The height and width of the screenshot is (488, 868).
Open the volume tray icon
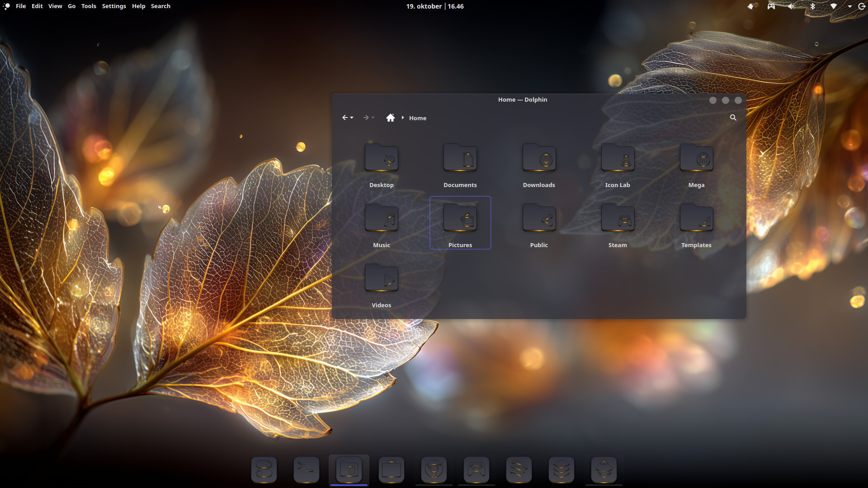tap(791, 6)
